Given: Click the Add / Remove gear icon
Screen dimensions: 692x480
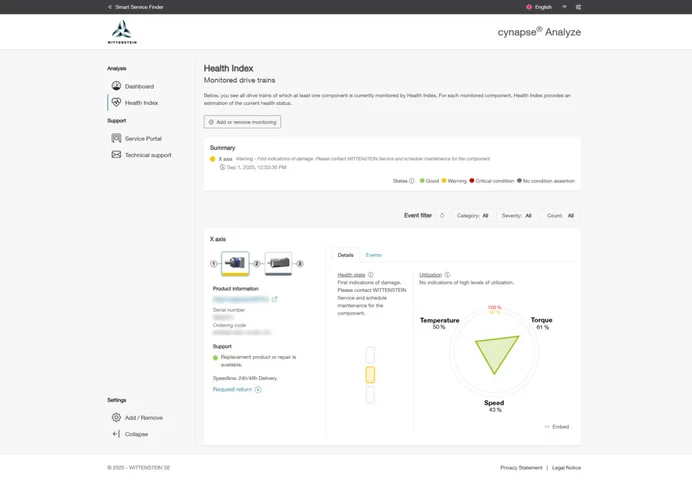Looking at the screenshot, I should (x=116, y=417).
